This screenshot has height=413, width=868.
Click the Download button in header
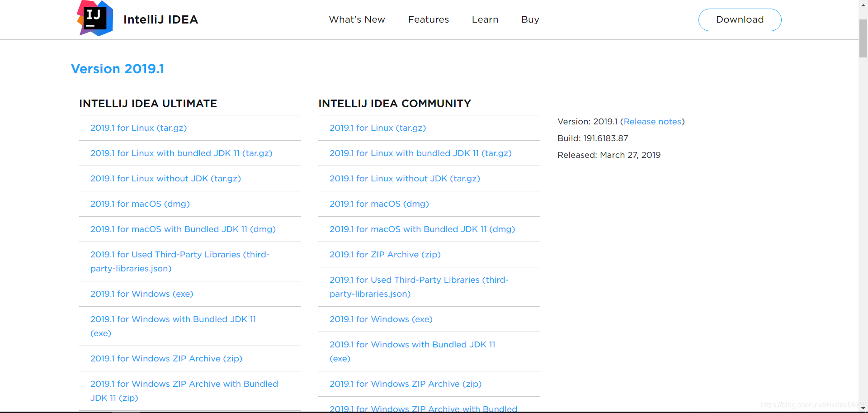point(740,20)
